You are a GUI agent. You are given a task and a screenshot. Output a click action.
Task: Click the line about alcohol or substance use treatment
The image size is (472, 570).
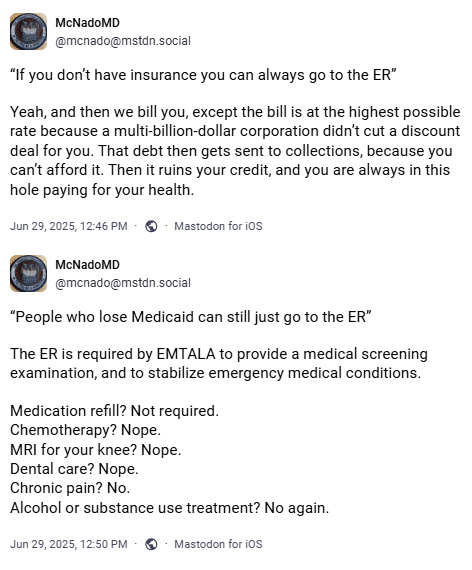169,508
